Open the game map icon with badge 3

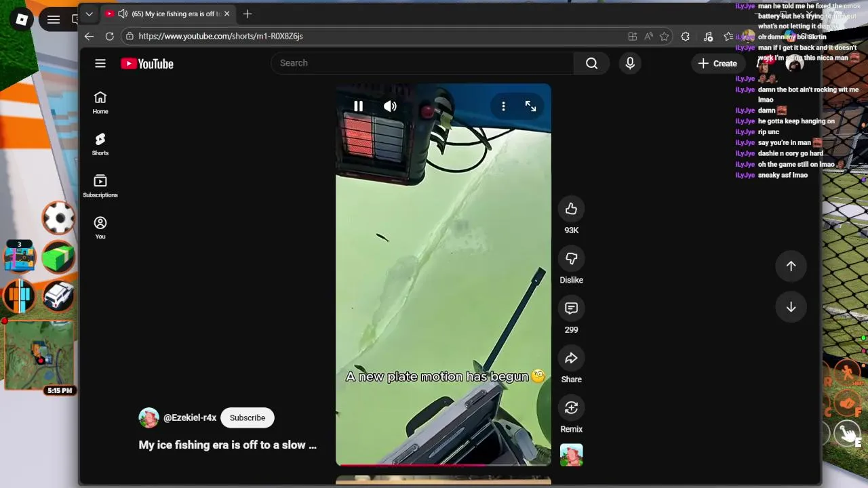coord(20,256)
